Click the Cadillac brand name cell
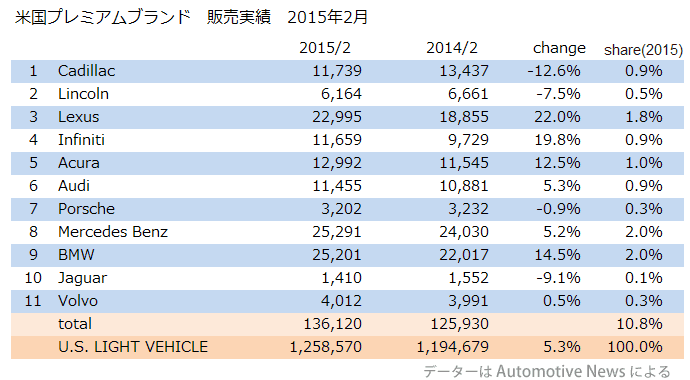Image resolution: width=690 pixels, height=380 pixels. [x=86, y=71]
